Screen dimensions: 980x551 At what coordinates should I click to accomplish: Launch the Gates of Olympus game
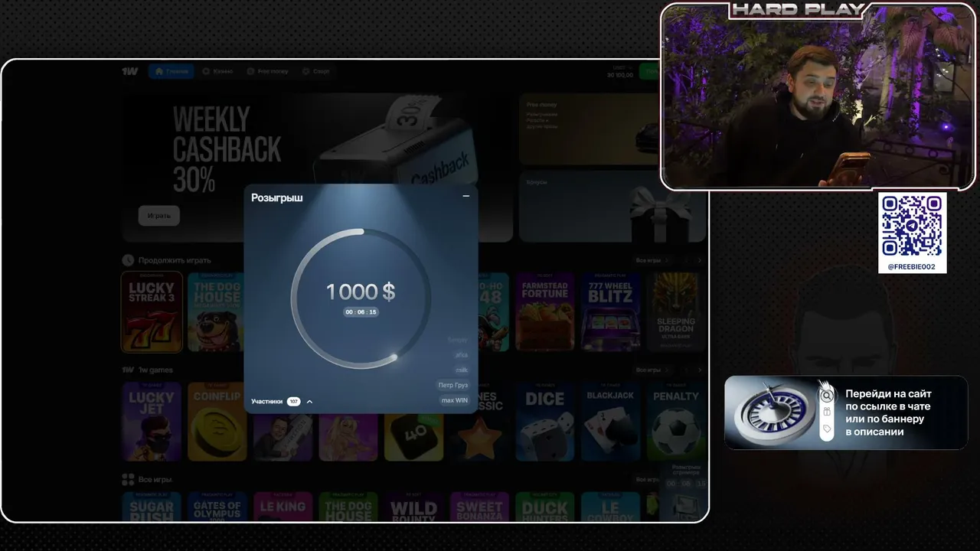[x=217, y=506]
